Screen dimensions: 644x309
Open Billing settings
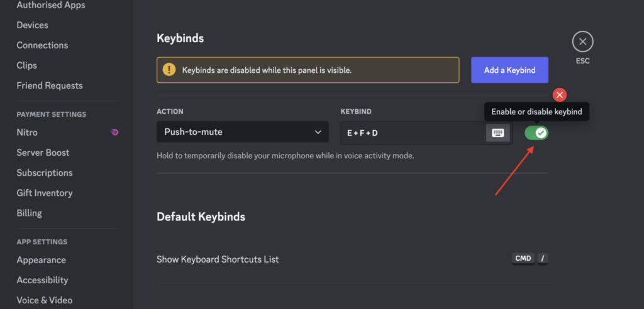pyautogui.click(x=29, y=213)
